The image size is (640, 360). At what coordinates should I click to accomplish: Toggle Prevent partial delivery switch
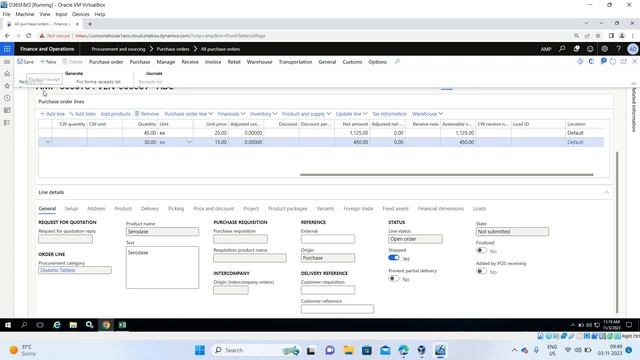pyautogui.click(x=394, y=278)
